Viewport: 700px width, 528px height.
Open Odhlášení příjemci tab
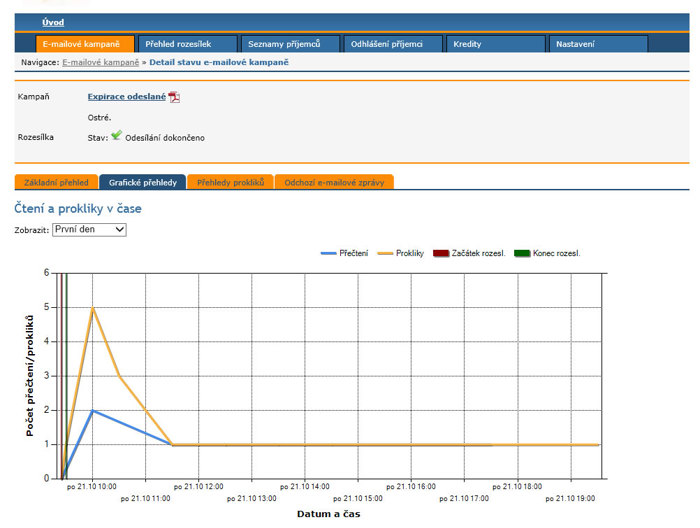coord(393,44)
